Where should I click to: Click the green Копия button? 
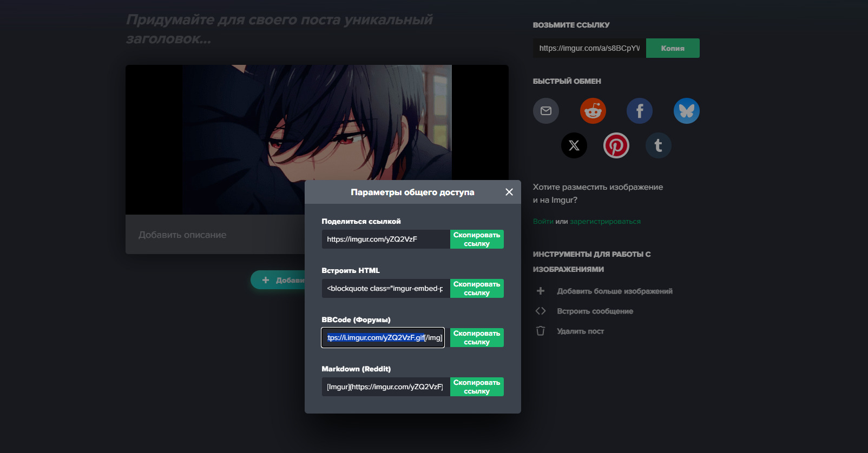pyautogui.click(x=672, y=48)
